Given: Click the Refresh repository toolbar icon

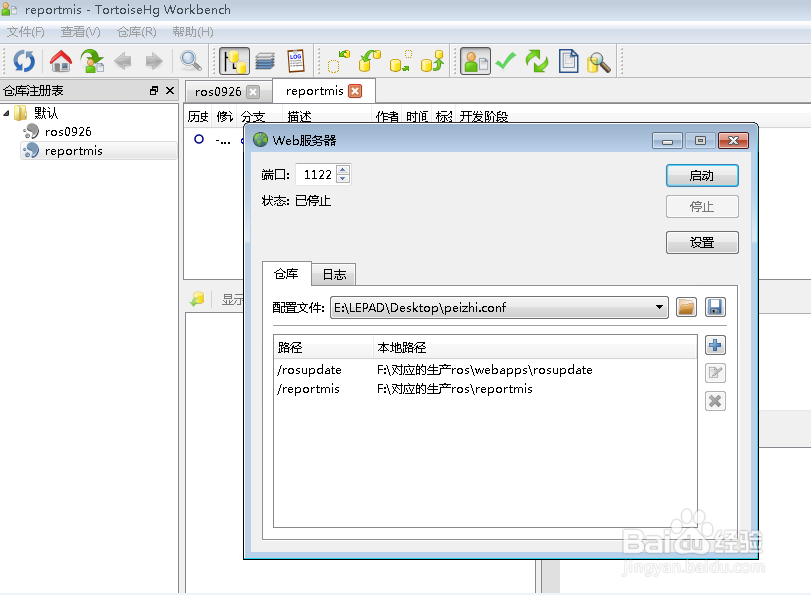Looking at the screenshot, I should click(24, 61).
